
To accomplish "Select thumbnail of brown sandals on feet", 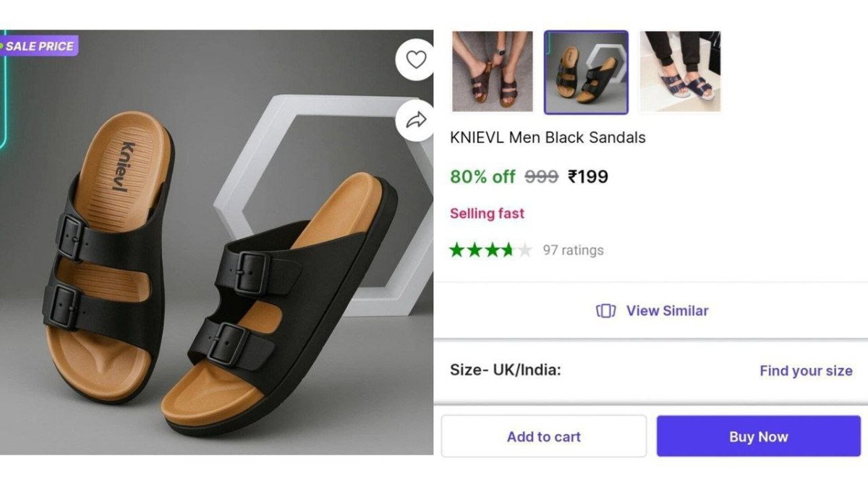I will tap(492, 72).
